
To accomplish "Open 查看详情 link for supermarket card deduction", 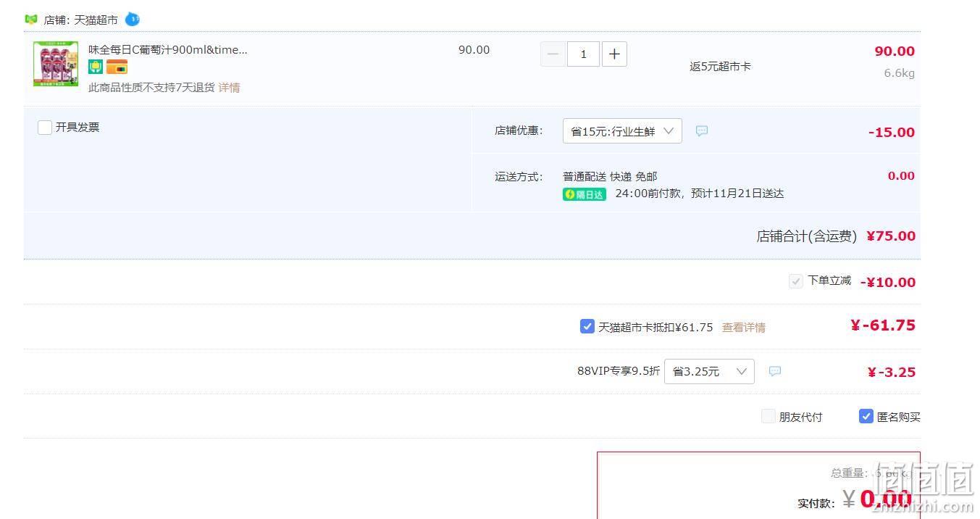I will [744, 328].
